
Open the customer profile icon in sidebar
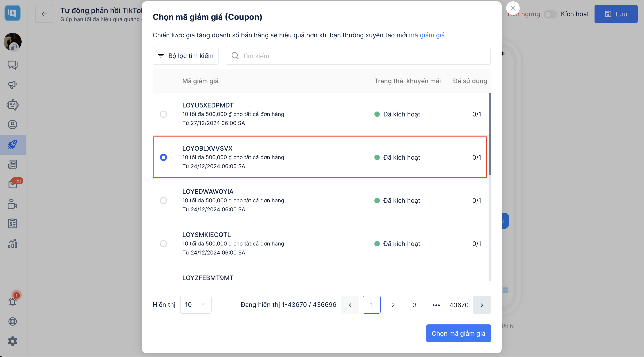[x=13, y=125]
